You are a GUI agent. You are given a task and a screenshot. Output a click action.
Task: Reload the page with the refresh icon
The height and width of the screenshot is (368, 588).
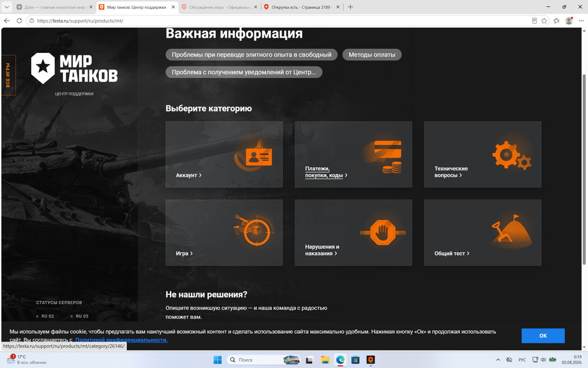pyautogui.click(x=19, y=21)
